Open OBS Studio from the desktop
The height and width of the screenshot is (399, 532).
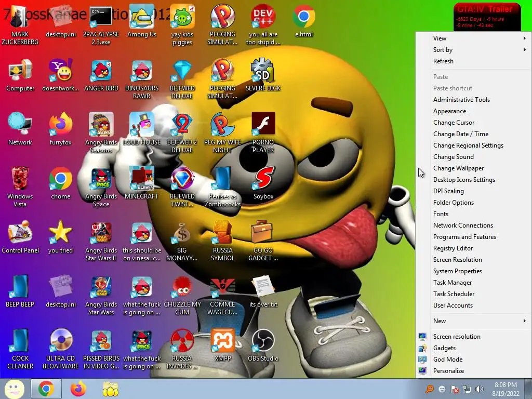263,345
